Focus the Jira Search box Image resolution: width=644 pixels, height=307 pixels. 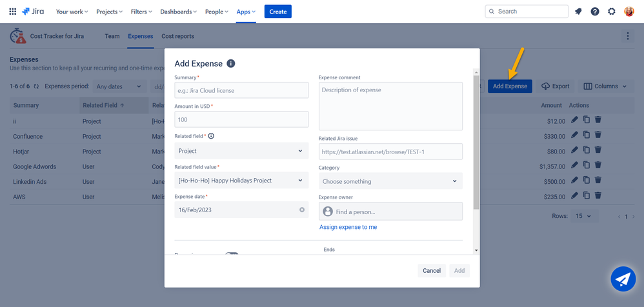527,12
